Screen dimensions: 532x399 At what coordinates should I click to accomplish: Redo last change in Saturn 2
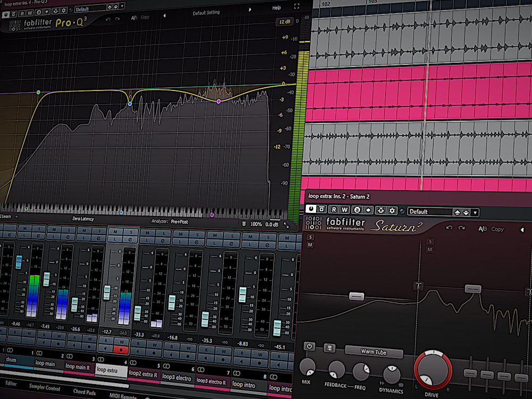[x=462, y=228]
